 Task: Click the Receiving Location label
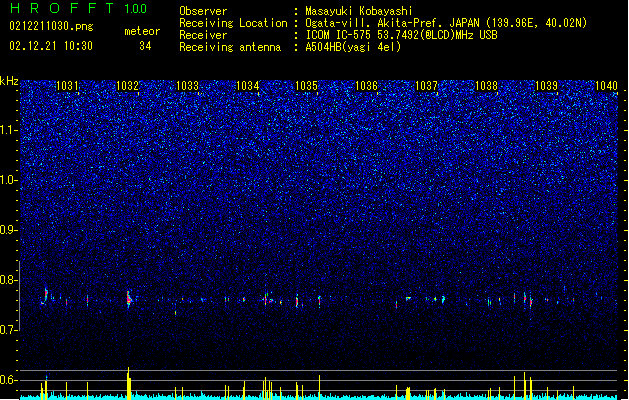(x=233, y=23)
